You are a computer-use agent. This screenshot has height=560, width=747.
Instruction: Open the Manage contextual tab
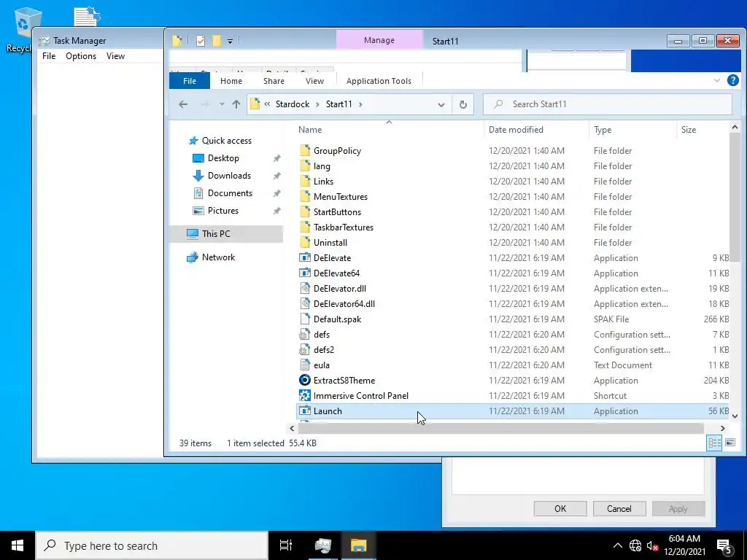click(379, 40)
